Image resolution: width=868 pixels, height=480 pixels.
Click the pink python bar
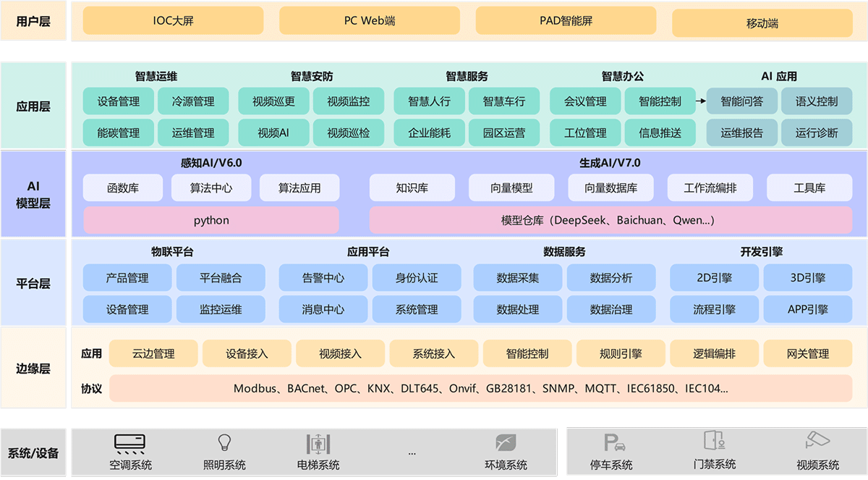pos(211,220)
